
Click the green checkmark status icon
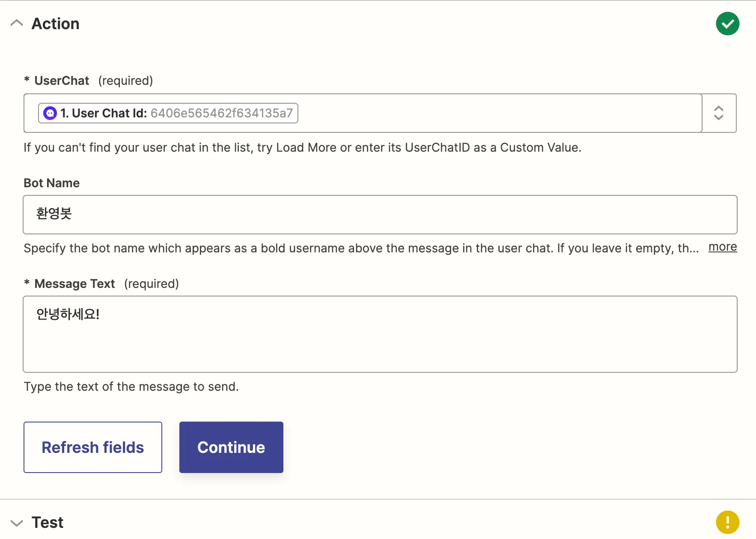tap(727, 24)
